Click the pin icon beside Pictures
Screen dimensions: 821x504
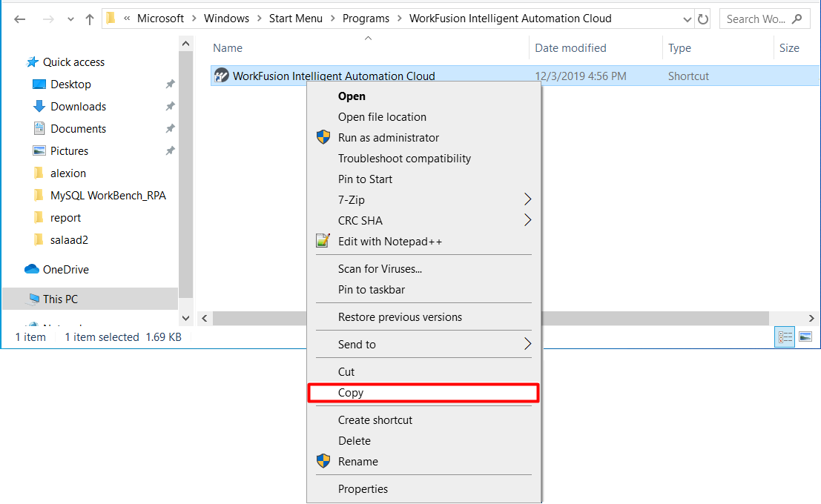pyautogui.click(x=170, y=150)
